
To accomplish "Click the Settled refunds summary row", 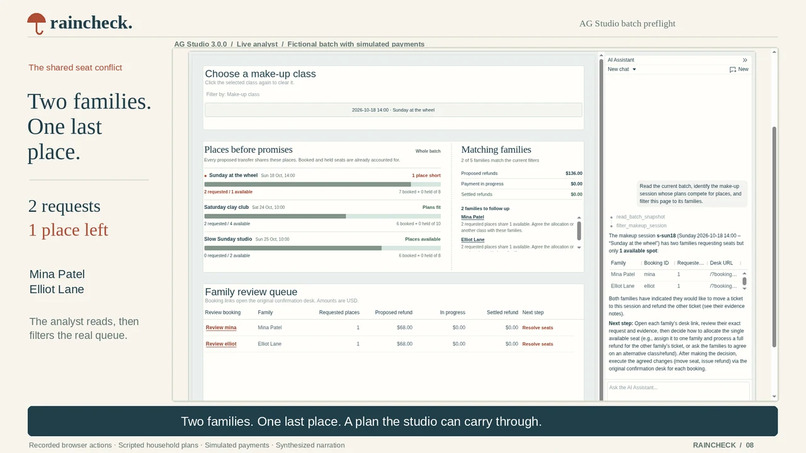I will (521, 194).
